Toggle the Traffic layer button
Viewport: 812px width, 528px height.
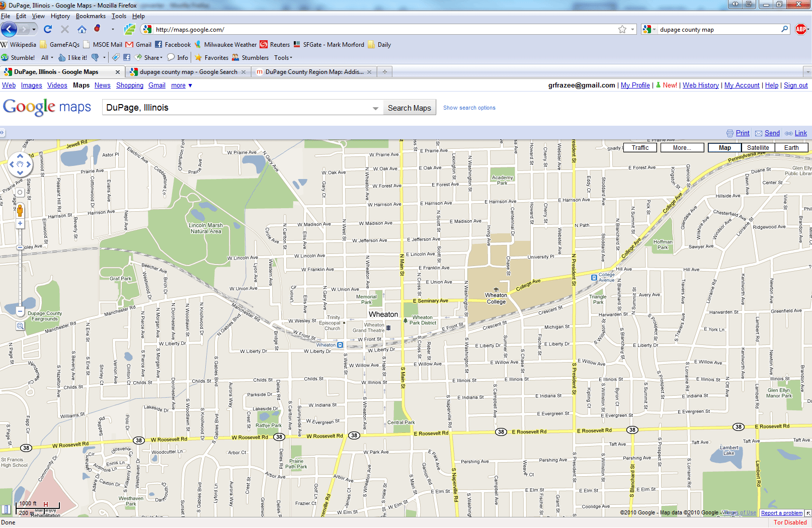(640, 148)
